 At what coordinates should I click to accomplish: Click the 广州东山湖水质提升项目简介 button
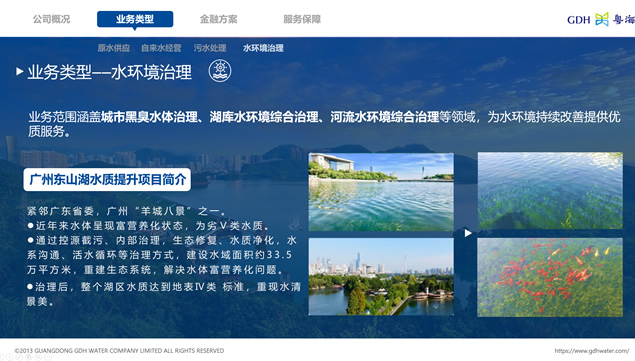107,179
